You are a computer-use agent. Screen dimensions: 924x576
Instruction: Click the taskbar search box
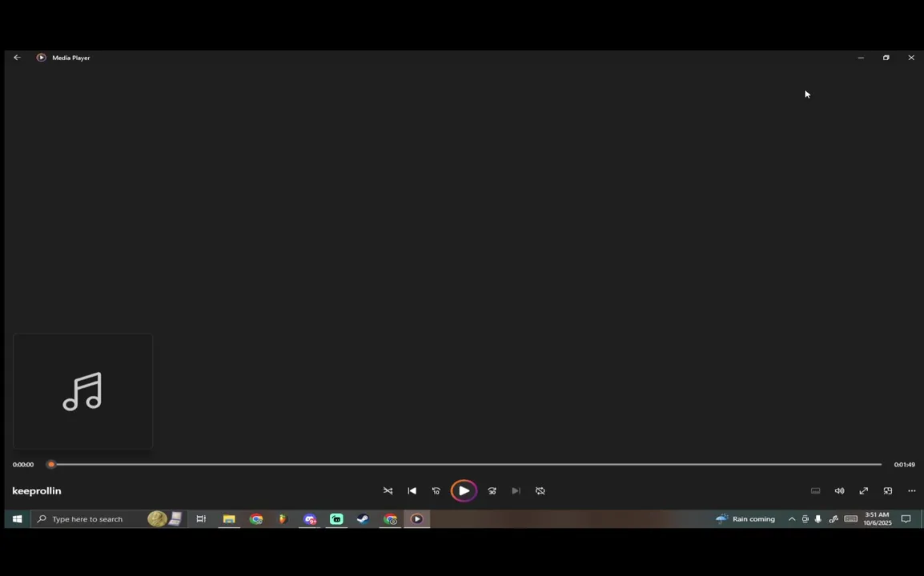point(109,519)
